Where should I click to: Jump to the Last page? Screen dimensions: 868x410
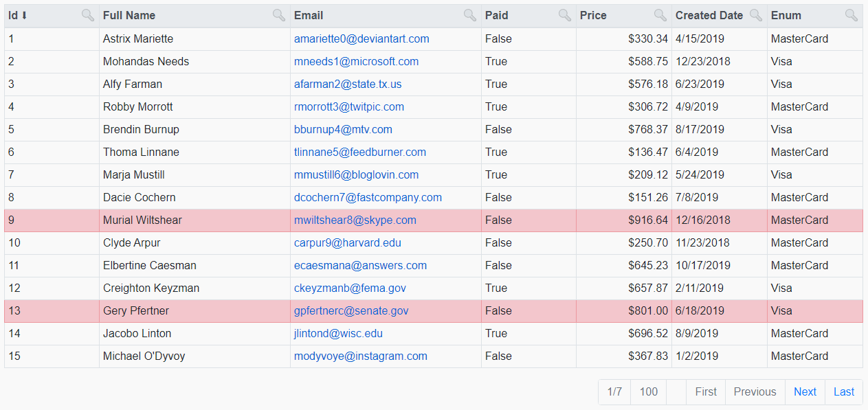pyautogui.click(x=844, y=391)
